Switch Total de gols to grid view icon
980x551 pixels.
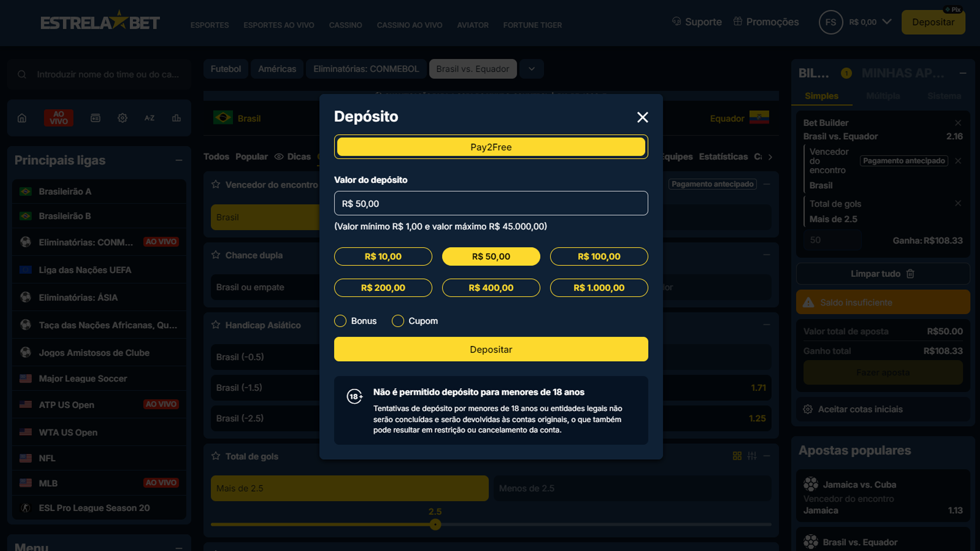[x=737, y=456]
